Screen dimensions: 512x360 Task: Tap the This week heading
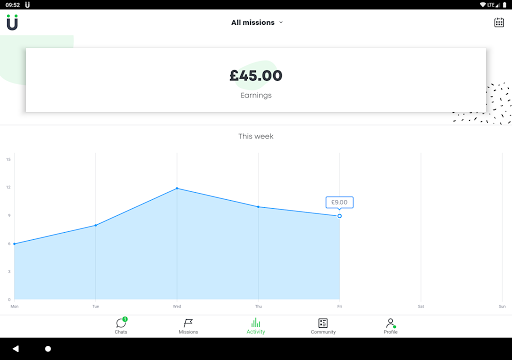pyautogui.click(x=256, y=136)
